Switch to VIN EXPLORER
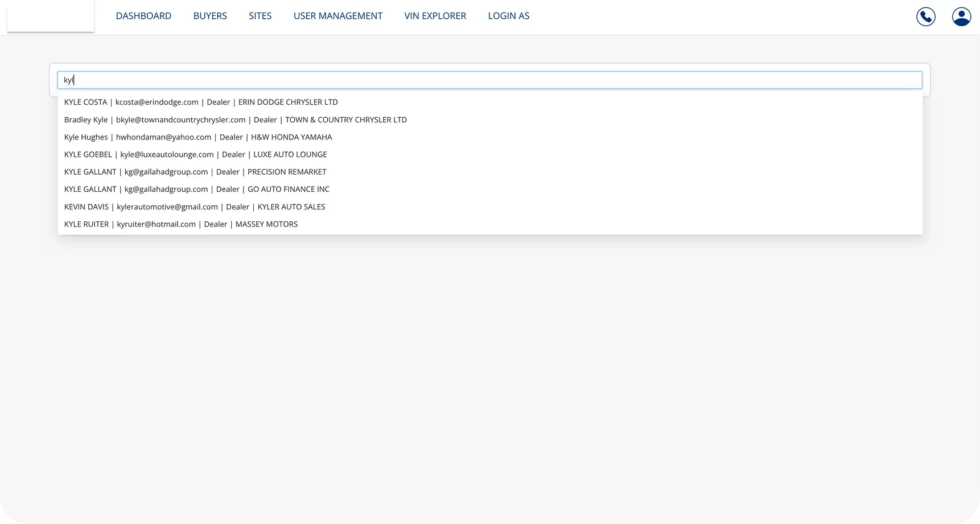The image size is (980, 524). point(435,16)
